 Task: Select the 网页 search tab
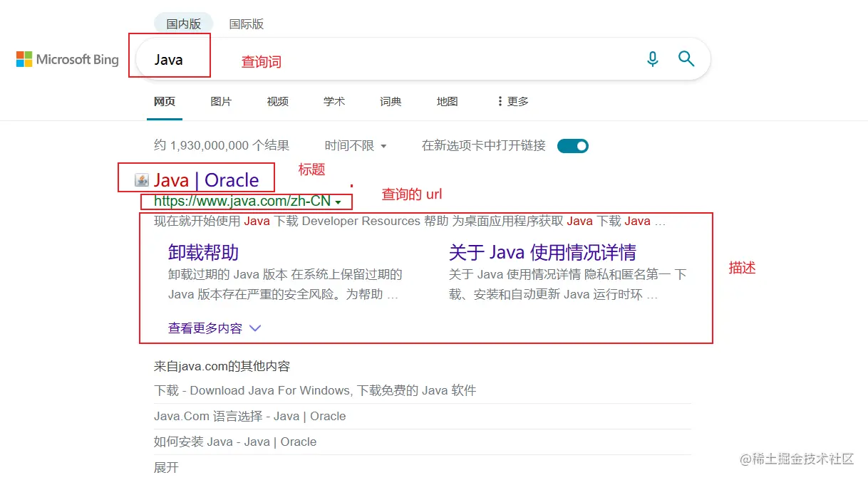(x=165, y=102)
